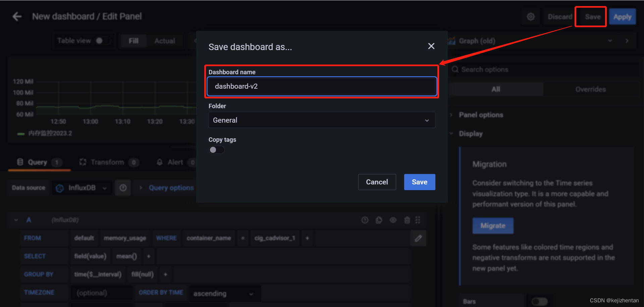Click the equals operator in the WHERE row
The image size is (644, 307).
pyautogui.click(x=243, y=238)
